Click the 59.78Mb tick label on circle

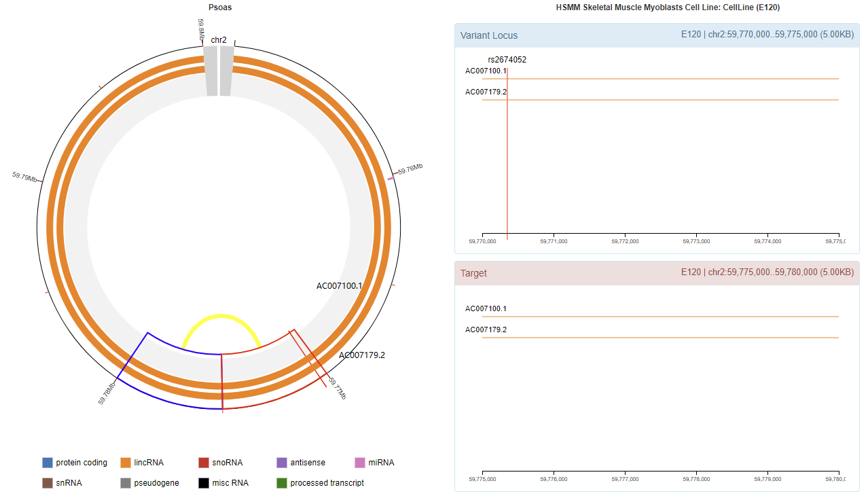click(x=107, y=393)
